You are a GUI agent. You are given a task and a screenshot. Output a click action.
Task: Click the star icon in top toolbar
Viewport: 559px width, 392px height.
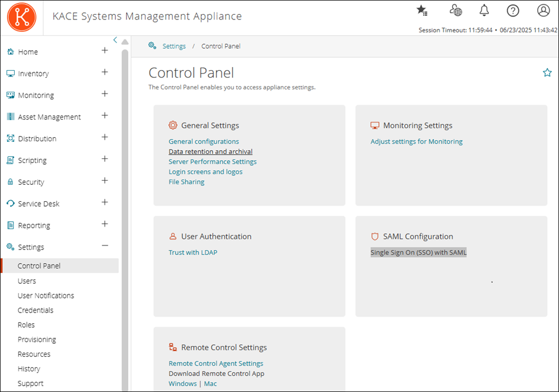(x=421, y=9)
